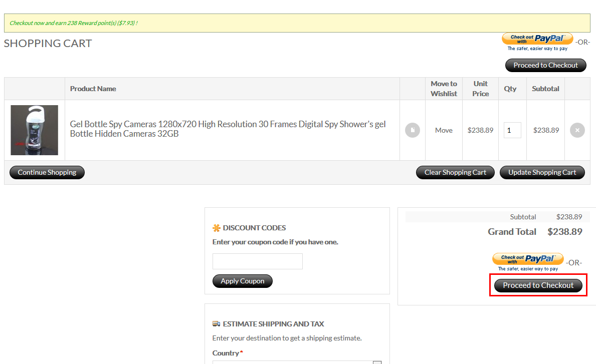The image size is (596, 364).
Task: Click the Reward points notification banner
Action: pos(297,23)
